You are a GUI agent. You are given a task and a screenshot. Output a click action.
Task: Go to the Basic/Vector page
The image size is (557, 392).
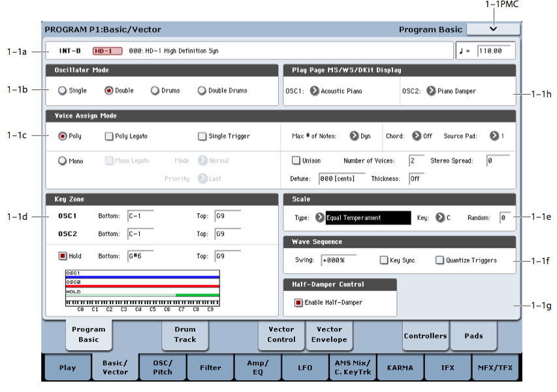coord(115,367)
